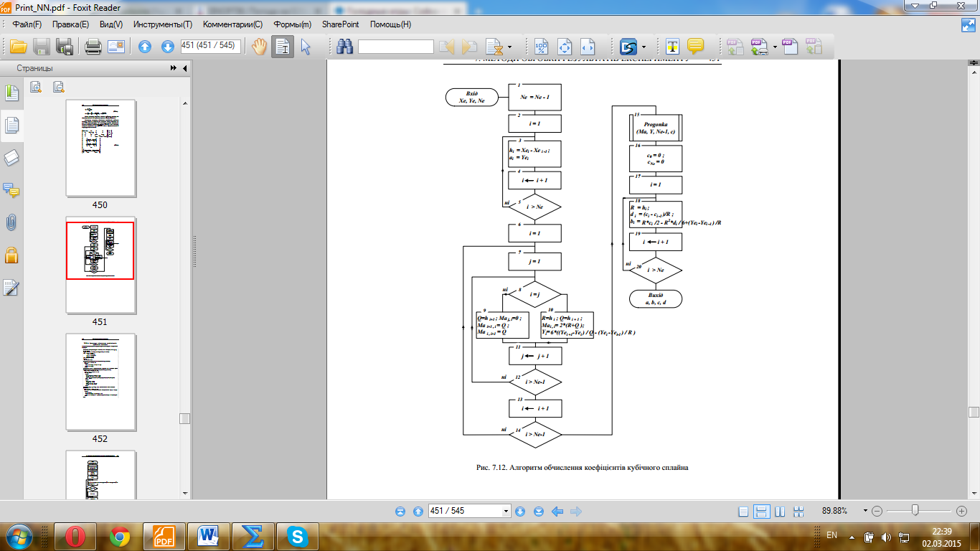The width and height of the screenshot is (980, 551).
Task: Click the create PDF from file icon
Action: [x=735, y=47]
